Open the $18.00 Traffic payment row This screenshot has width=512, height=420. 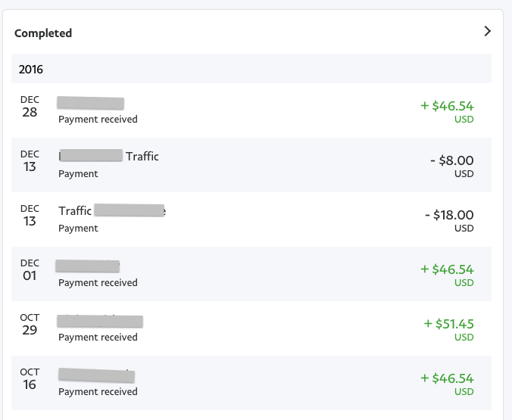click(251, 219)
